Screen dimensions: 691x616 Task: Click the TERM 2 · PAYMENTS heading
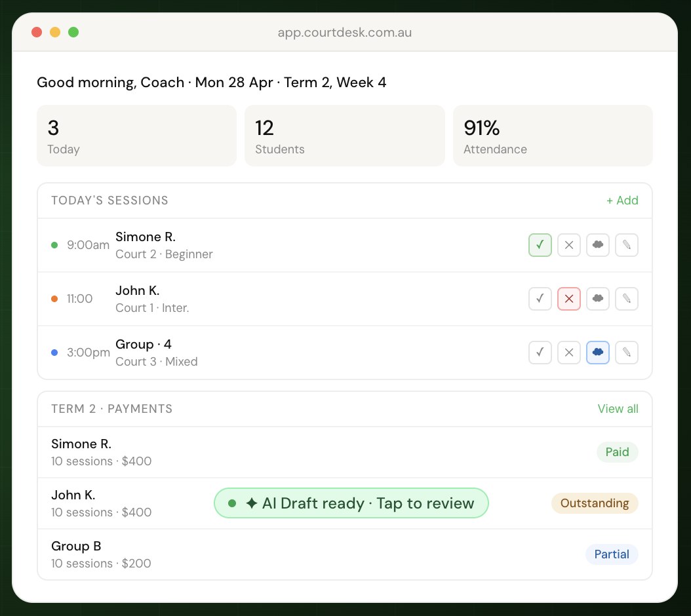coord(112,409)
